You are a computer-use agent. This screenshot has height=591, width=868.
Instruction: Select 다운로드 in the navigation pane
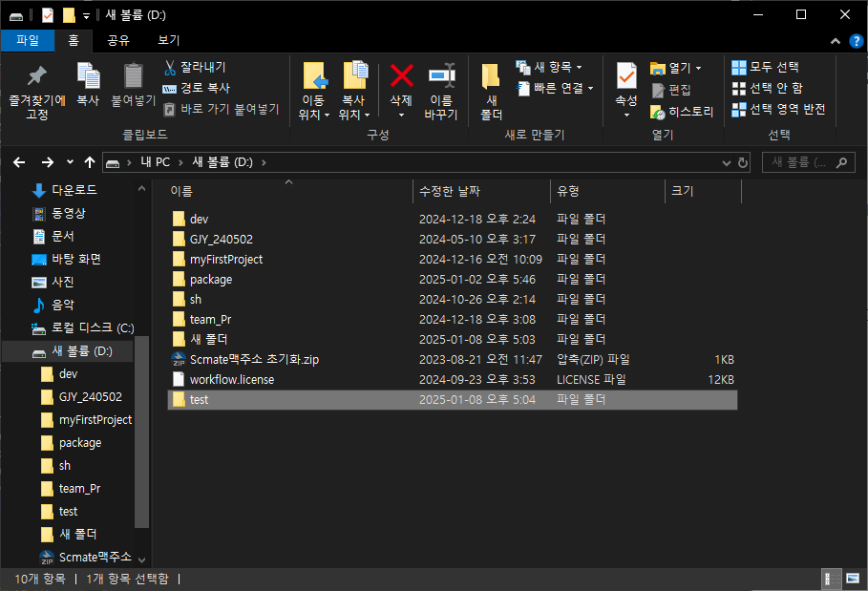pyautogui.click(x=74, y=190)
